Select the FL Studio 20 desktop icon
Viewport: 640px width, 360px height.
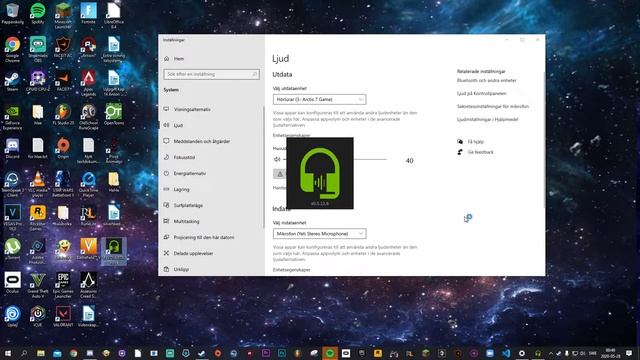pyautogui.click(x=63, y=115)
